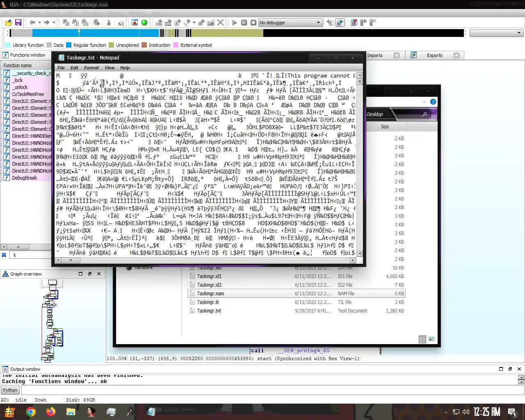Click the immediate value search icon
Image resolution: width=525 pixels, height=420 pixels.
[86, 23]
